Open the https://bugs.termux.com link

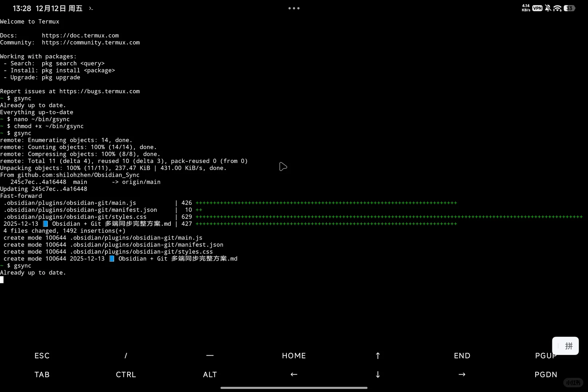(100, 91)
